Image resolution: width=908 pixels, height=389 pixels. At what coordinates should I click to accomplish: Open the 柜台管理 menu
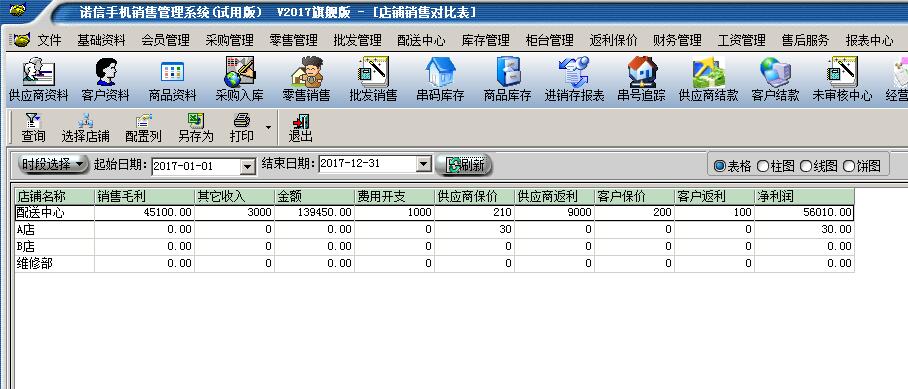[550, 41]
